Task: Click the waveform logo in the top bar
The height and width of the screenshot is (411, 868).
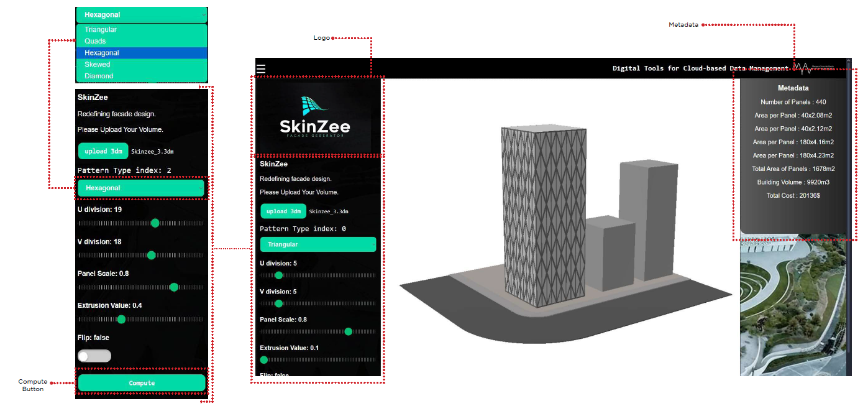Action: 802,68
